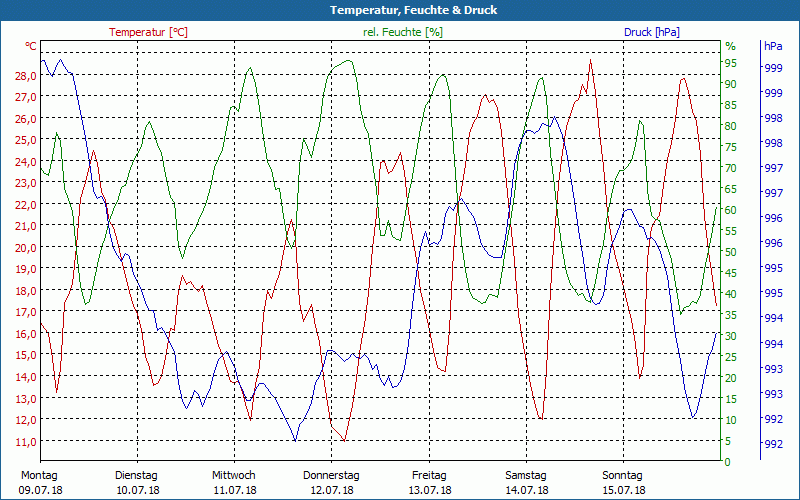800x500 pixels.
Task: Click the date '14.07.18'
Action: pyautogui.click(x=527, y=490)
